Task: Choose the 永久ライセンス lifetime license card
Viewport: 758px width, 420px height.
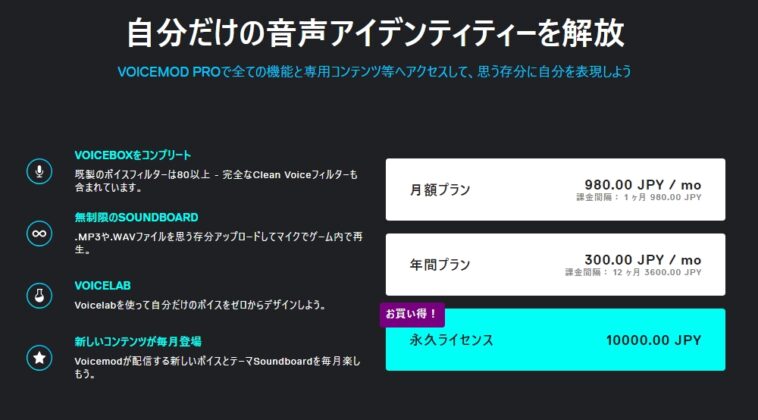Action: coord(555,340)
